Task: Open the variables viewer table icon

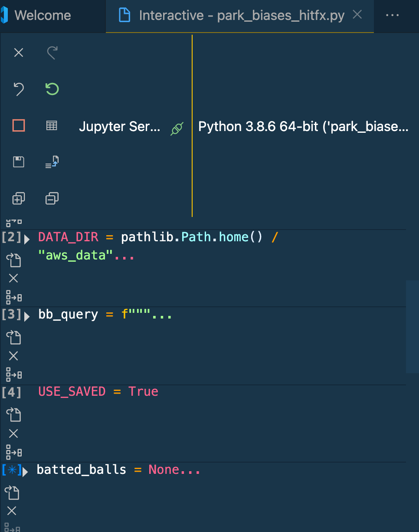Action: 52,125
